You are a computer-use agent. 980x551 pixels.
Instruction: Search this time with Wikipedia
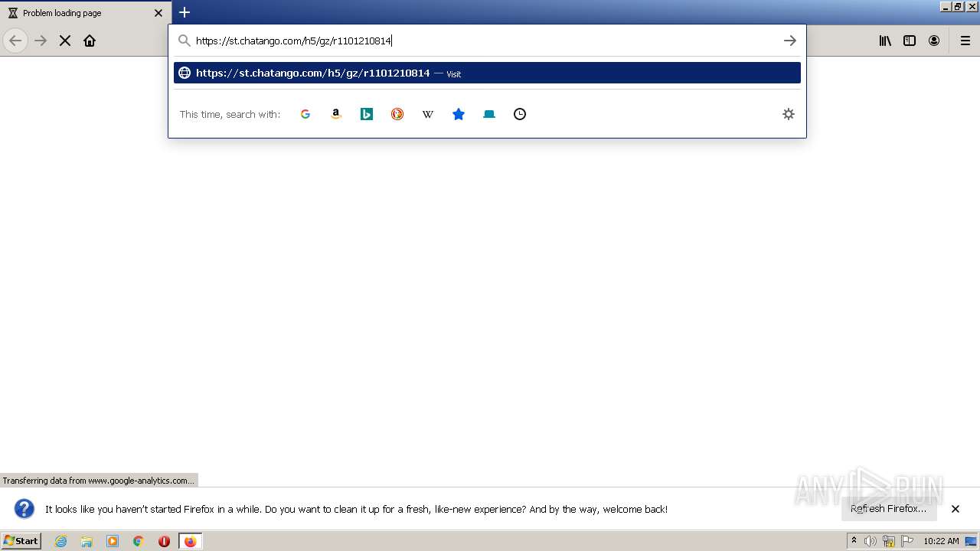point(428,114)
